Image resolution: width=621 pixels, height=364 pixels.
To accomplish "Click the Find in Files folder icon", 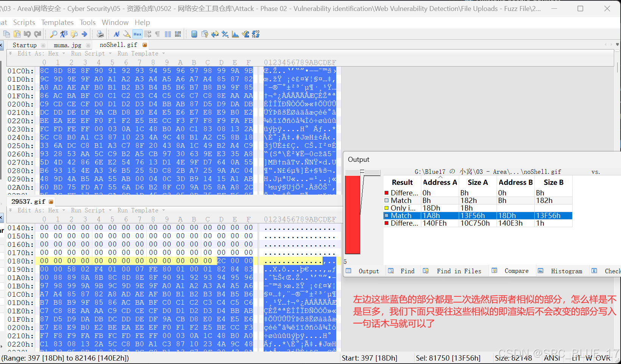I will (x=74, y=34).
